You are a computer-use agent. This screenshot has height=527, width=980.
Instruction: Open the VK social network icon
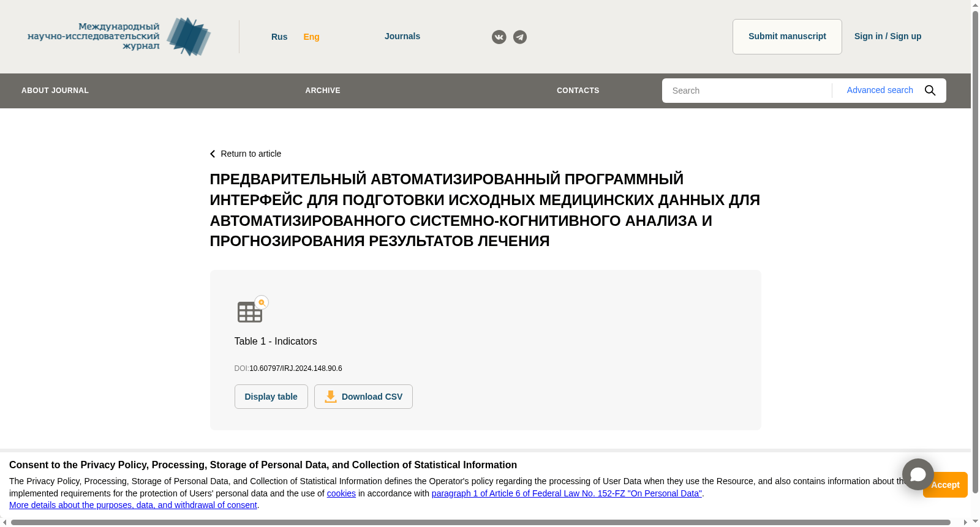499,37
